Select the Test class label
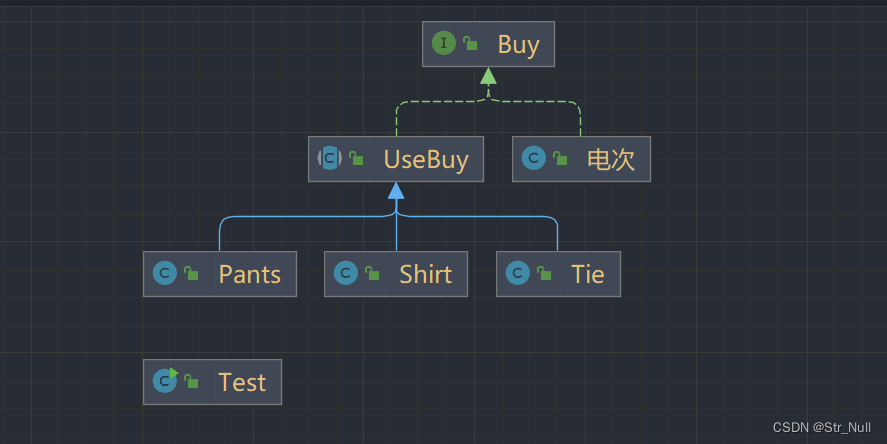Viewport: 887px width, 444px height. coord(242,382)
